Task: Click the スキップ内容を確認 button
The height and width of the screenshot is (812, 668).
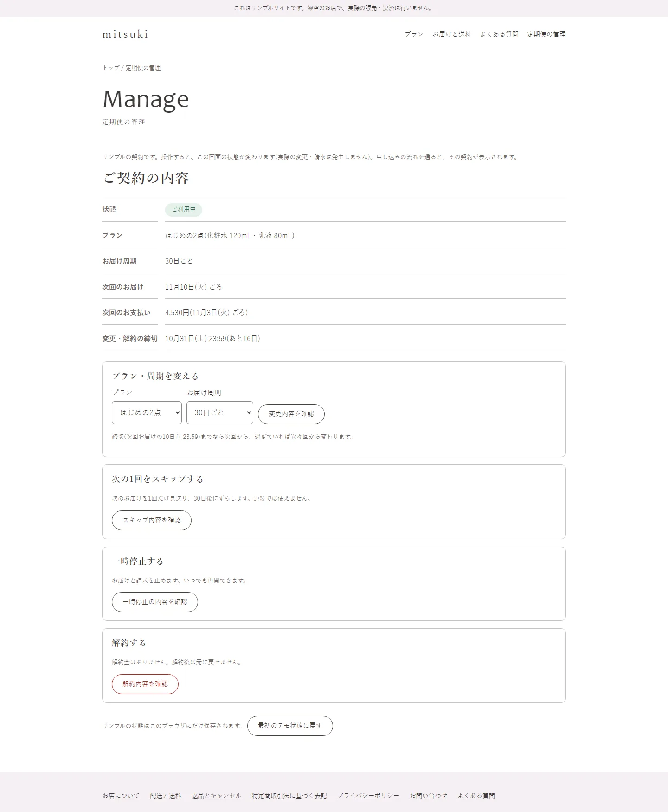Action: 152,520
